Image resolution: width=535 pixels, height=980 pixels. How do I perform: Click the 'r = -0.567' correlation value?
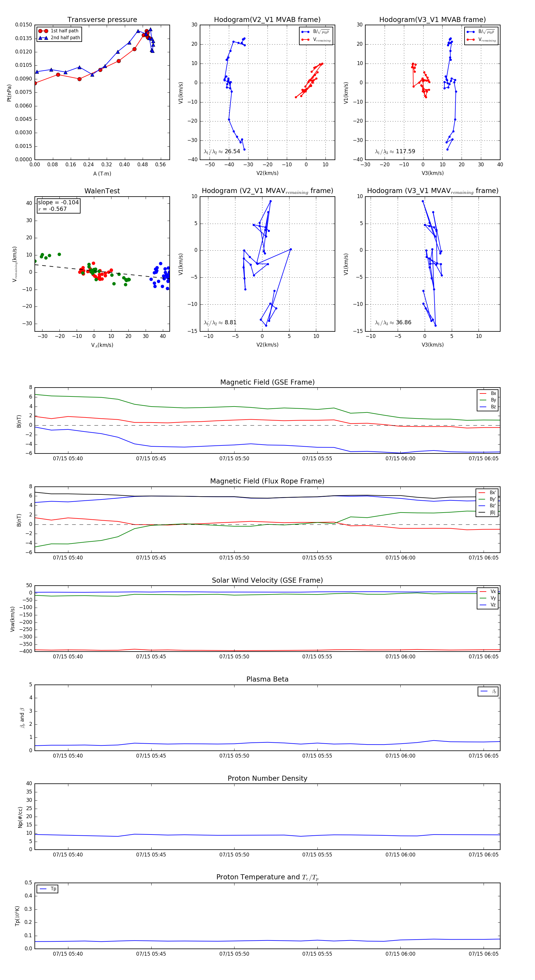[x=52, y=209]
